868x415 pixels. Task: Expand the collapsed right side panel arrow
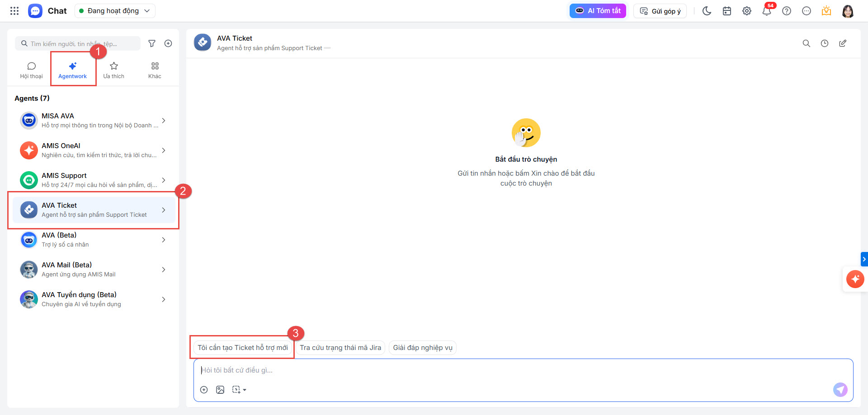(x=864, y=259)
